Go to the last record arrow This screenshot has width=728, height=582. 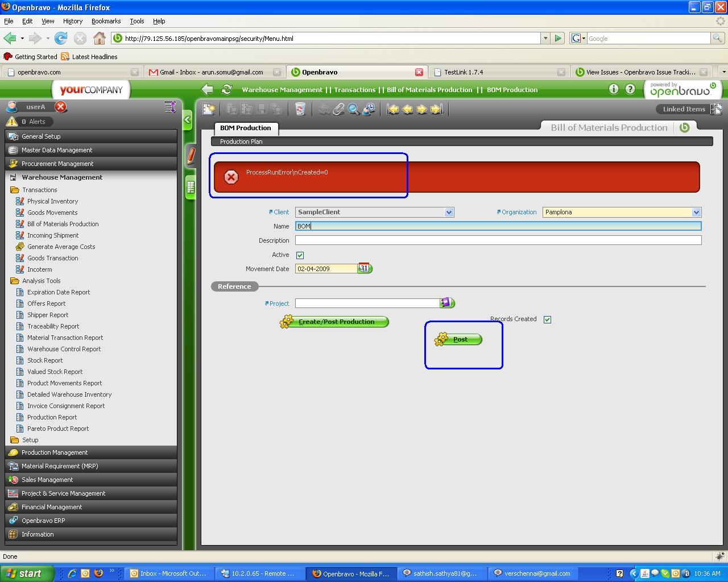pyautogui.click(x=437, y=109)
